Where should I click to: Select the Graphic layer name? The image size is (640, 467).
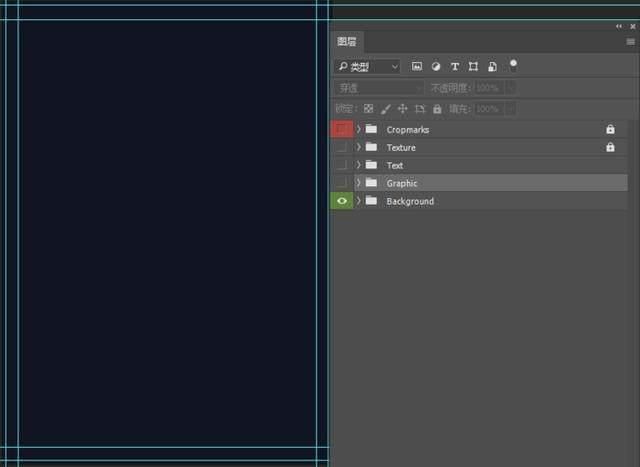[x=402, y=184]
